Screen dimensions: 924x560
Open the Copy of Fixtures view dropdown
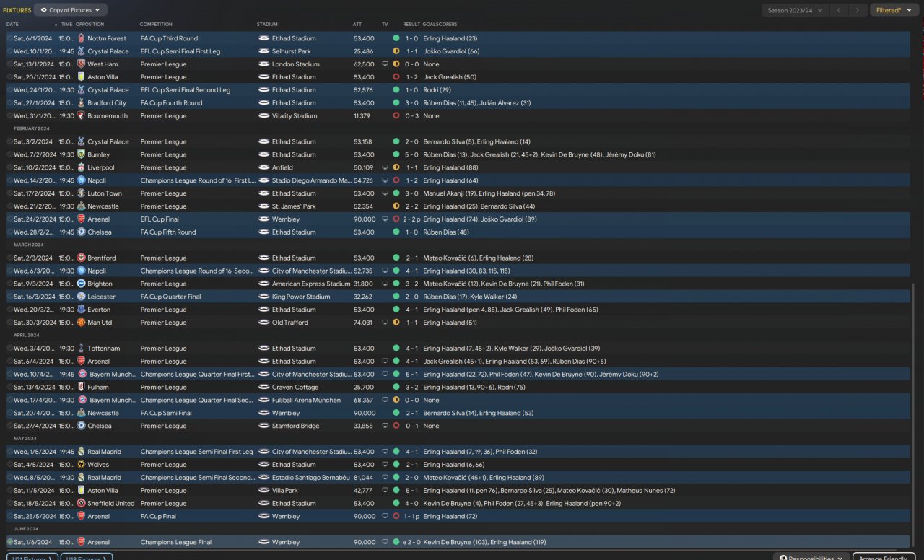(71, 10)
